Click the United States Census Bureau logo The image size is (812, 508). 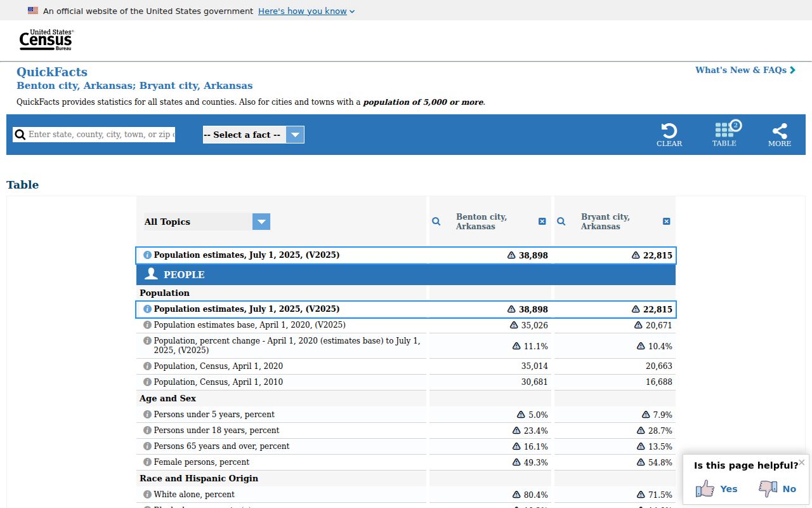(x=46, y=40)
